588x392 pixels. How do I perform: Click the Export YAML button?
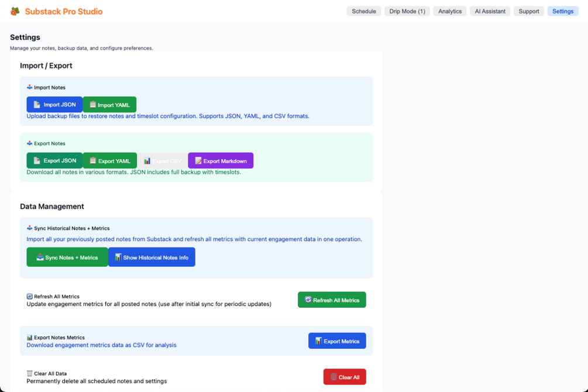(x=110, y=160)
